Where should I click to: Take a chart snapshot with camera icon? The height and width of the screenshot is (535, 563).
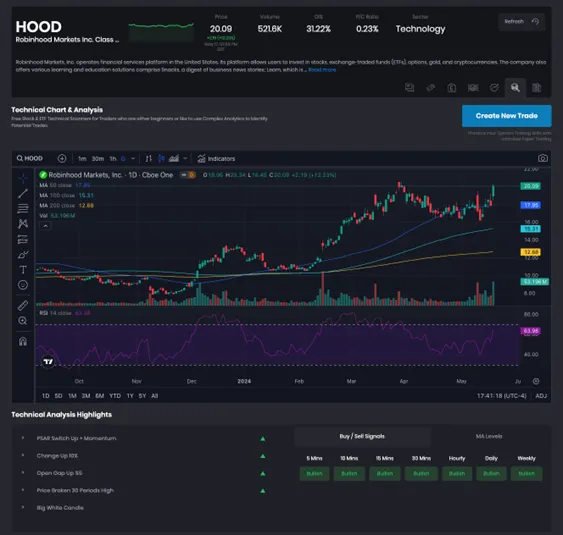tap(543, 158)
